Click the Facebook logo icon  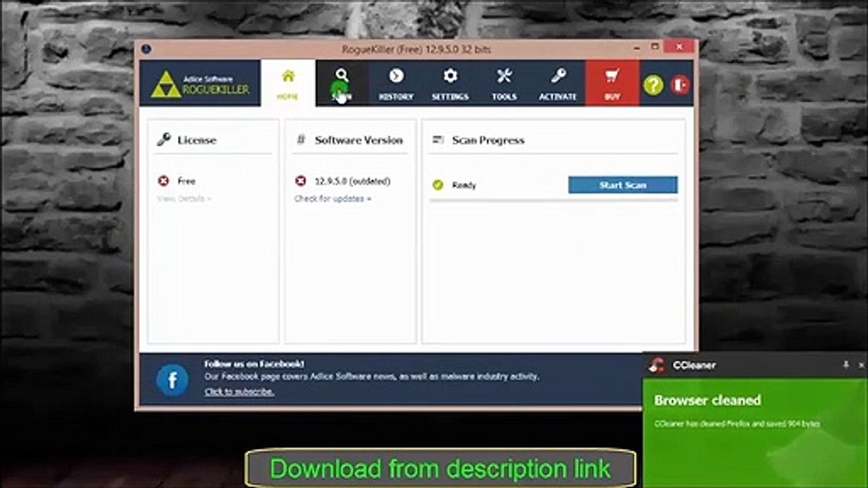[x=172, y=380]
